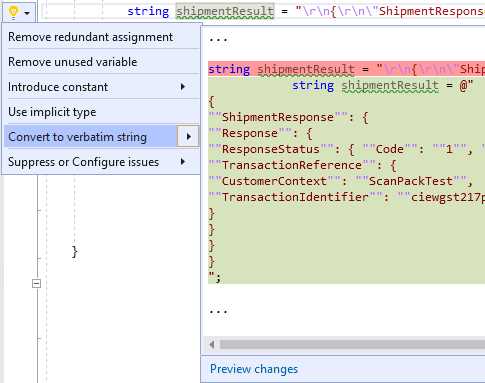Image resolution: width=485 pixels, height=383 pixels.
Task: Click the "CustomerContext" line in the preview
Action: [341, 181]
